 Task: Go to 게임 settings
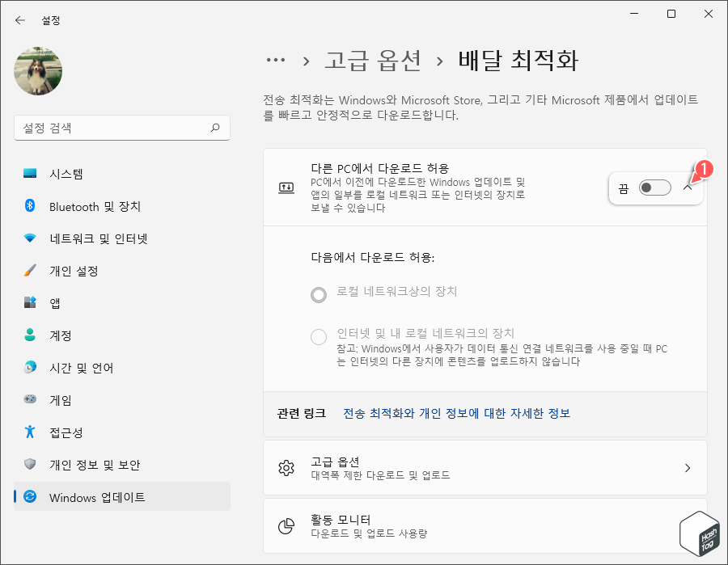click(122, 400)
